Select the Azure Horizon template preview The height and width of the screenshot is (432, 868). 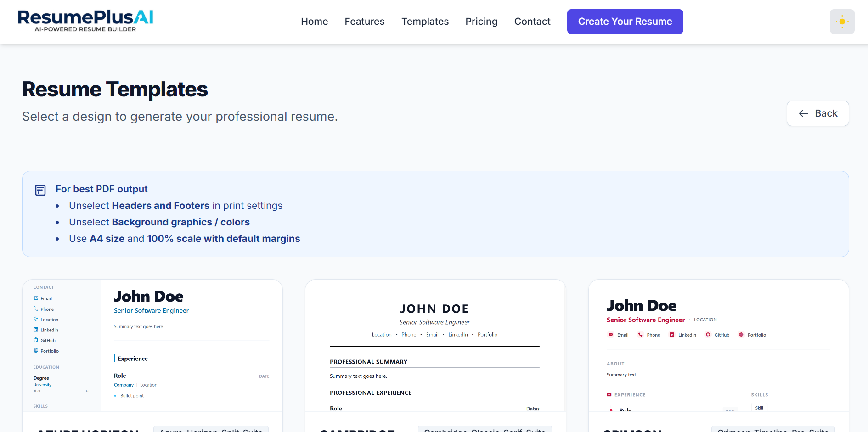[x=152, y=345]
